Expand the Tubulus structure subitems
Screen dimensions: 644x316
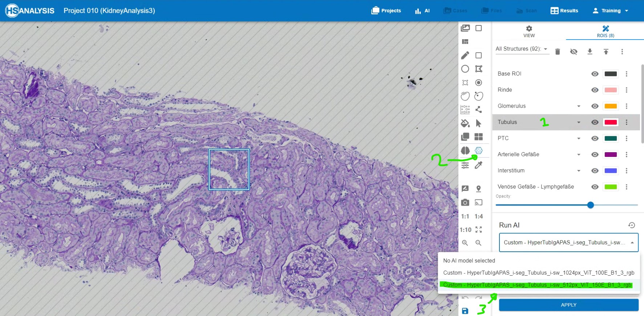point(579,122)
